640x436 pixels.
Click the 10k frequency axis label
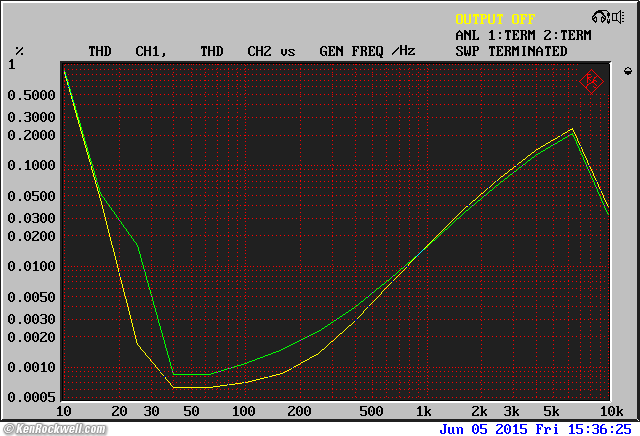(x=611, y=412)
